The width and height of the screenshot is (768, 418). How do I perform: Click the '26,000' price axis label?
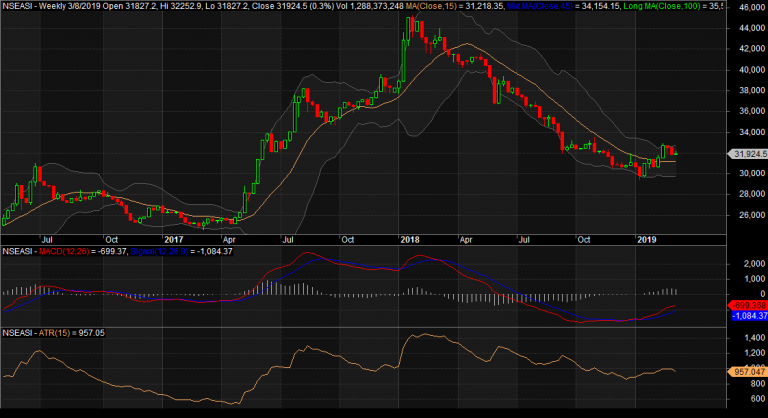(x=752, y=215)
